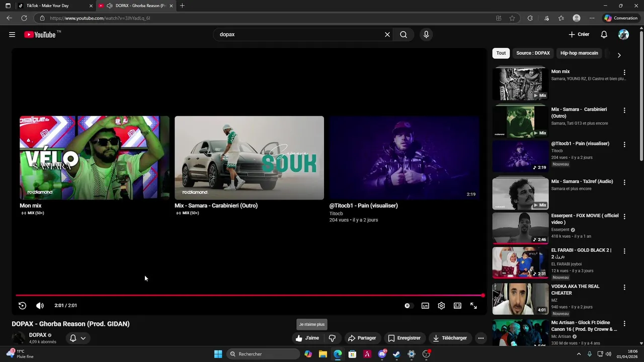Open Mc Artisan - Glock Ft Didine title
644x362 pixels.
[x=584, y=326]
